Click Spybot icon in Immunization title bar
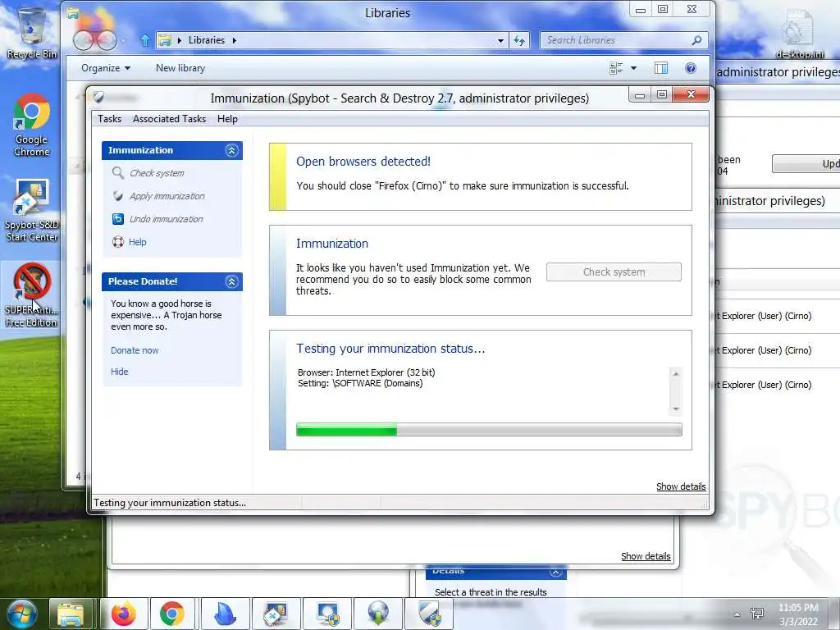 pyautogui.click(x=98, y=98)
